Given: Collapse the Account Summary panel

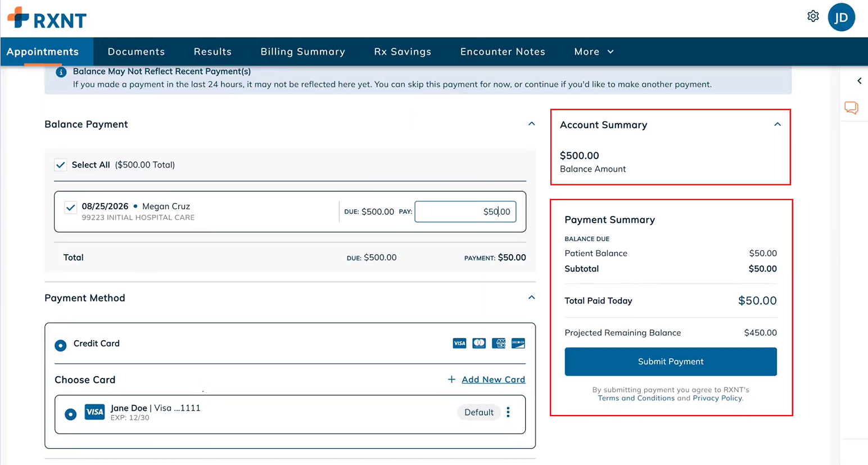Looking at the screenshot, I should (777, 124).
